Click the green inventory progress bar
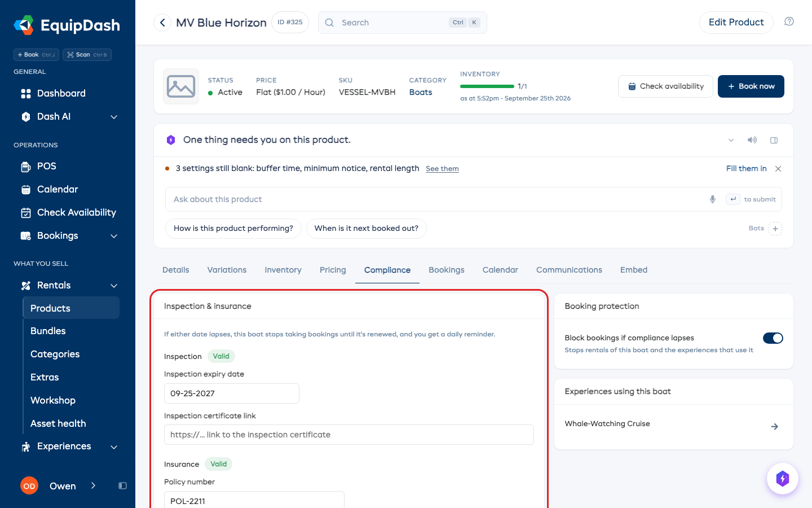The width and height of the screenshot is (812, 508). tap(487, 86)
